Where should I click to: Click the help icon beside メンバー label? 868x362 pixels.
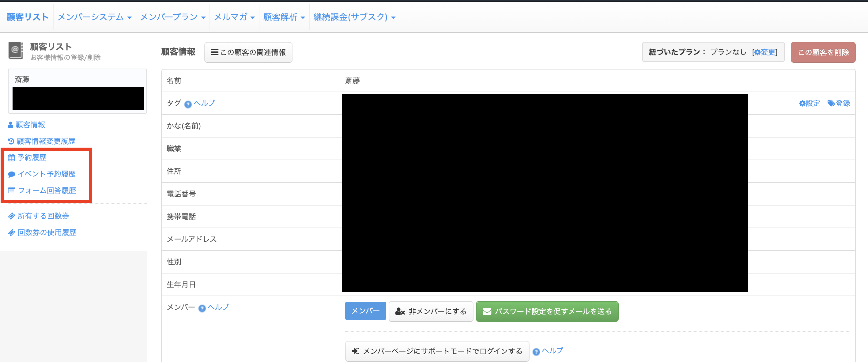202,308
